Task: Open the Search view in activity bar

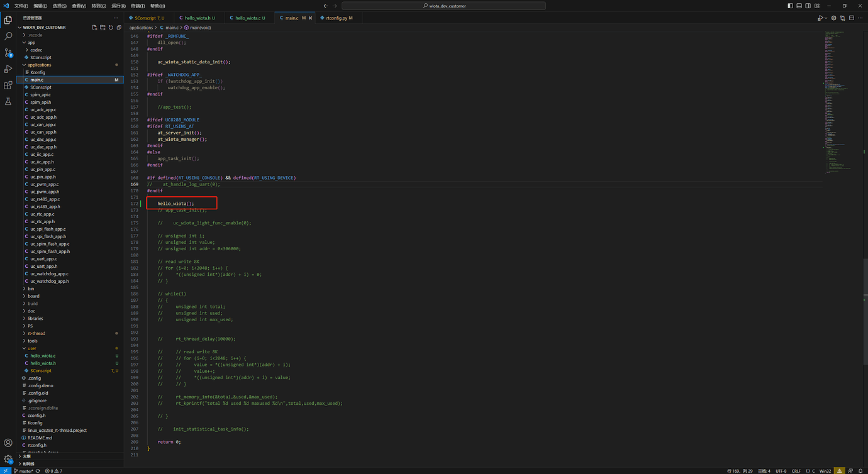Action: click(x=8, y=36)
